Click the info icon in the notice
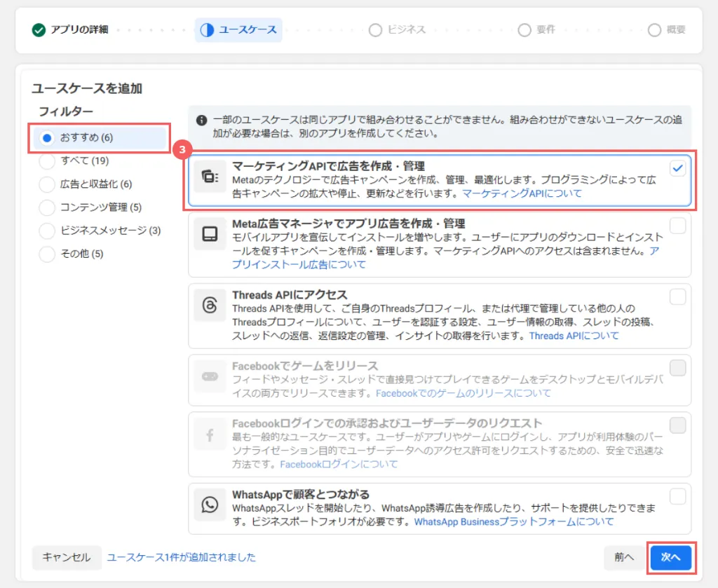718x588 pixels. click(x=202, y=120)
